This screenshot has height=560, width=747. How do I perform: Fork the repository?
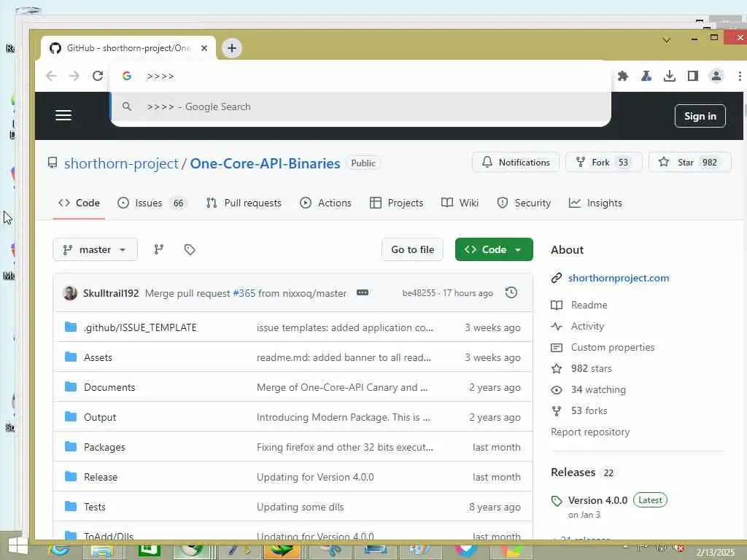[x=603, y=163]
